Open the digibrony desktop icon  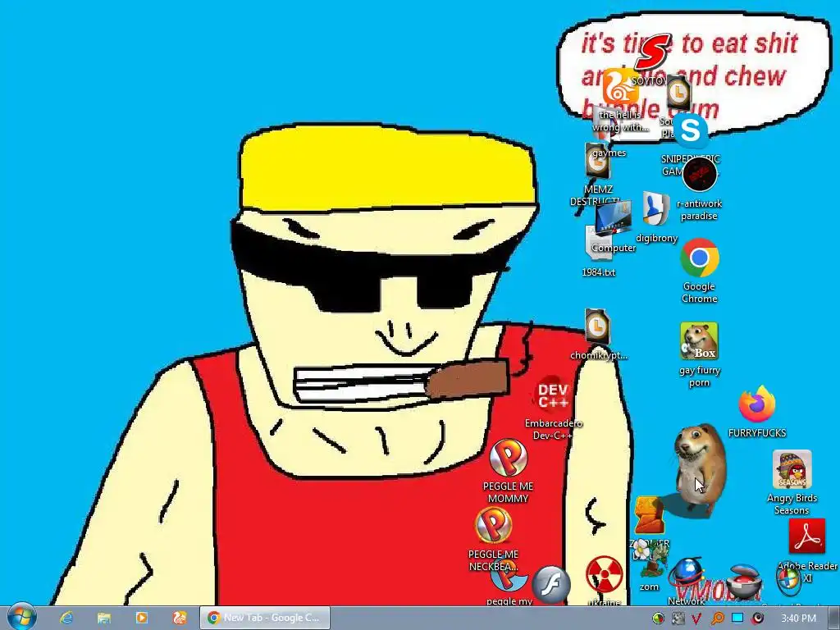655,209
